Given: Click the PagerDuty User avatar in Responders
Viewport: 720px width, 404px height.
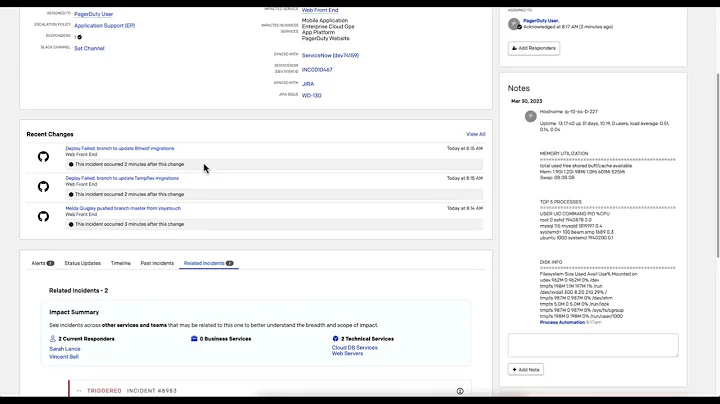Looking at the screenshot, I should click(x=514, y=24).
